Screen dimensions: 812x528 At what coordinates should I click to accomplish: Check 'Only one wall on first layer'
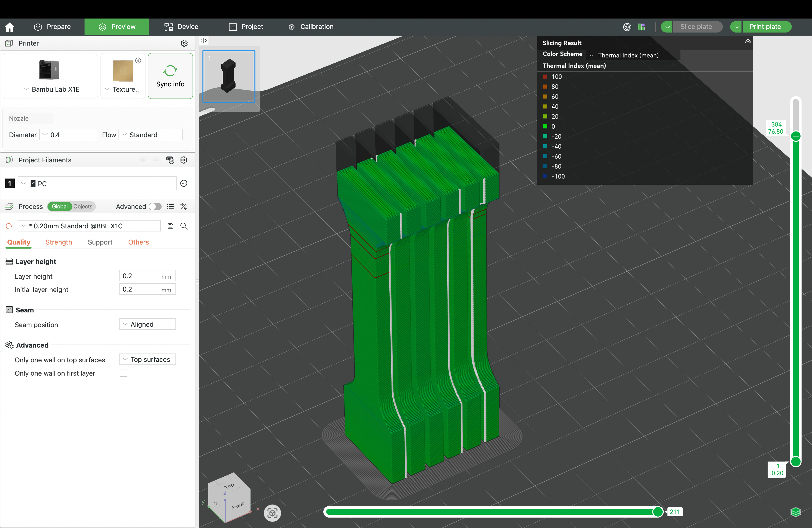123,373
